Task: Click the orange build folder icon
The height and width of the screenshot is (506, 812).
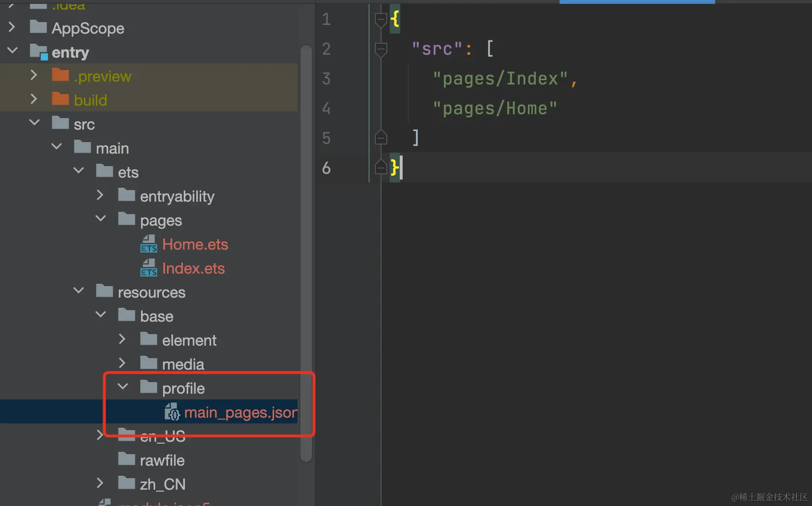Action: tap(60, 99)
